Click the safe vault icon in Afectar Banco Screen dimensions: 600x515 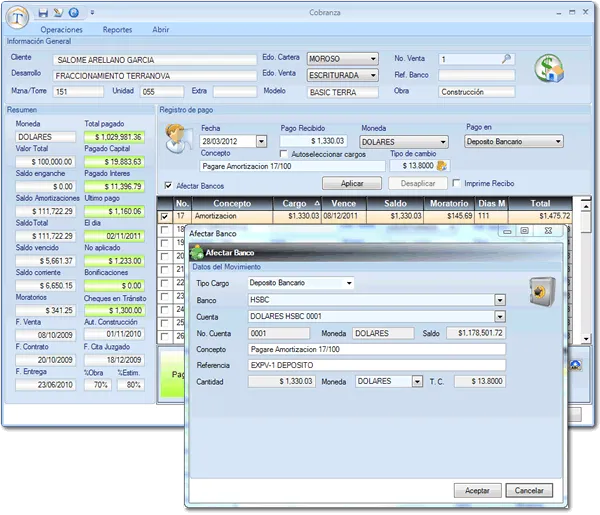pos(542,292)
